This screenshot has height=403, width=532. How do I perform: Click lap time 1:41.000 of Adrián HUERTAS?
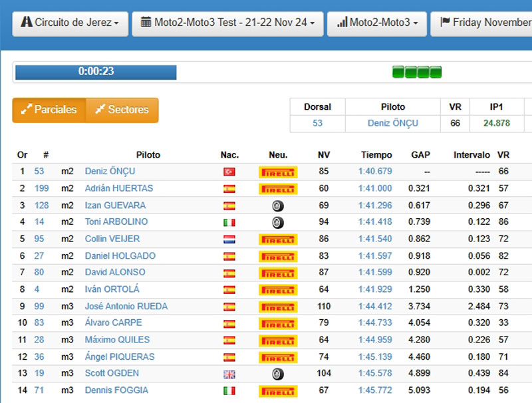[375, 188]
